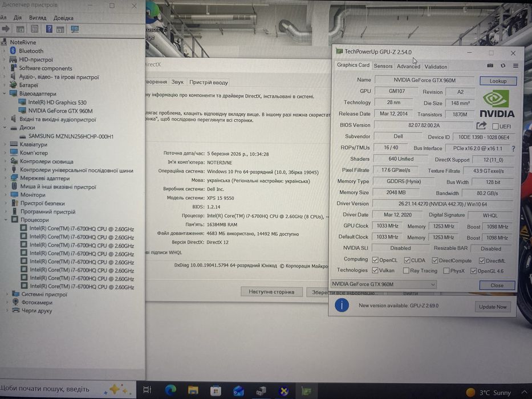
Task: Expand Клавіатури tree node
Action: click(x=5, y=144)
